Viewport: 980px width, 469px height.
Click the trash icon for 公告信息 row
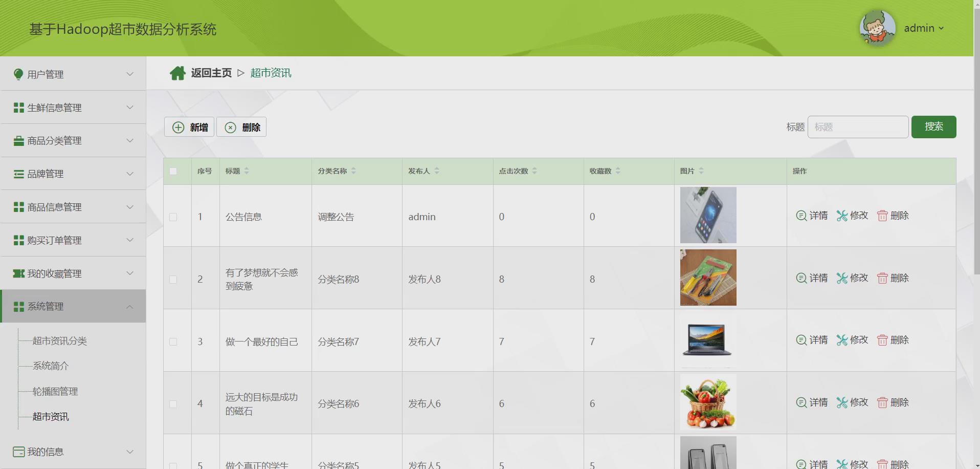[882, 216]
